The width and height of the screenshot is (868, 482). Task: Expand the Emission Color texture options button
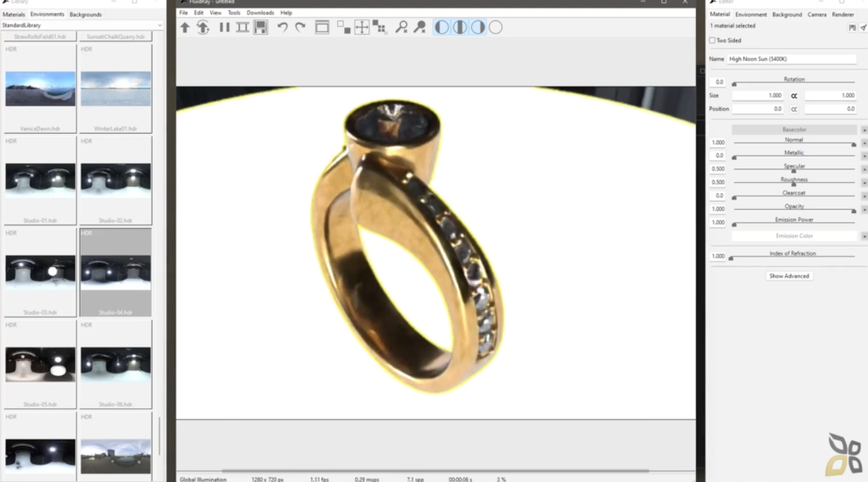(864, 235)
